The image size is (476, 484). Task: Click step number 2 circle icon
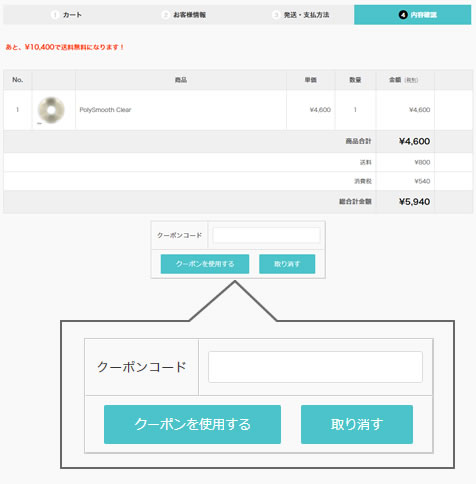pyautogui.click(x=165, y=15)
